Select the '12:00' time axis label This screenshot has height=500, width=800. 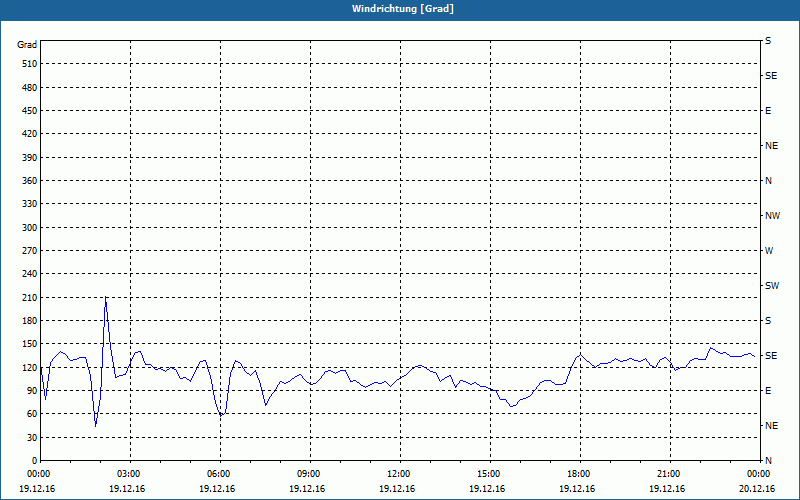pos(397,474)
